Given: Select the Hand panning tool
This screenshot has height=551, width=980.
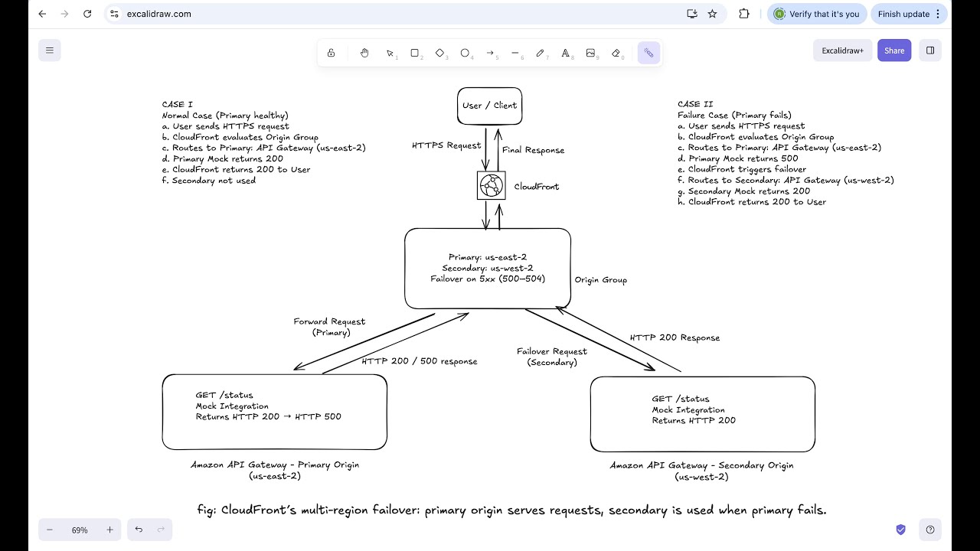Looking at the screenshot, I should (x=364, y=53).
